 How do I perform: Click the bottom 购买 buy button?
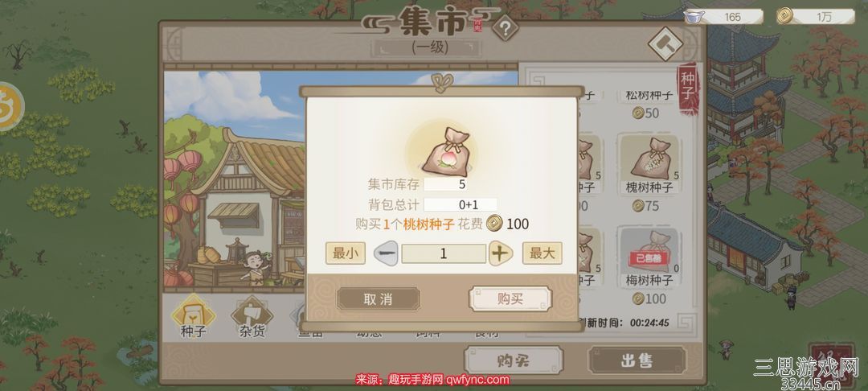coord(513,360)
